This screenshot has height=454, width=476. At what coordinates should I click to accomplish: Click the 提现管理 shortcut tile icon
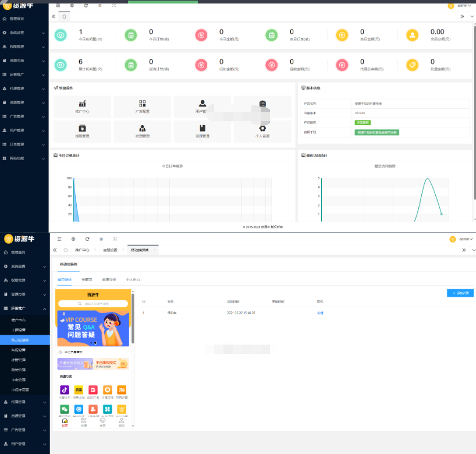tap(83, 128)
